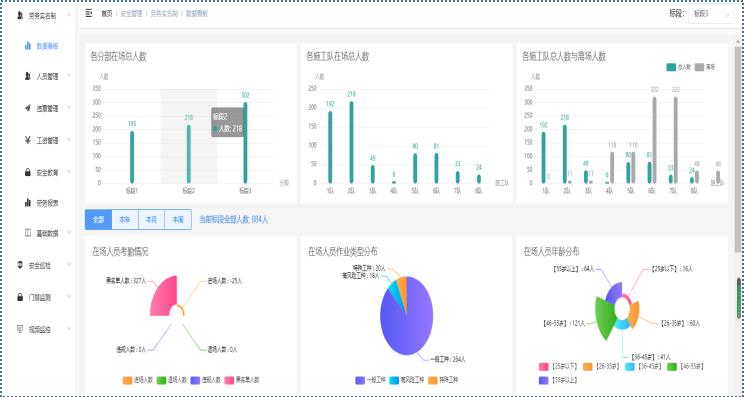Click 安全管理 in the breadcrumb
The image size is (744, 397).
tap(131, 14)
